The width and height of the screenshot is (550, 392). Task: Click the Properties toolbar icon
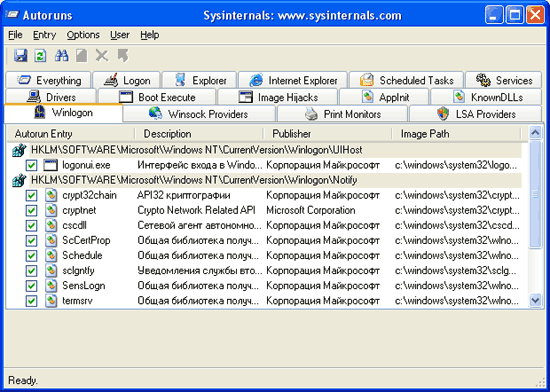click(81, 56)
